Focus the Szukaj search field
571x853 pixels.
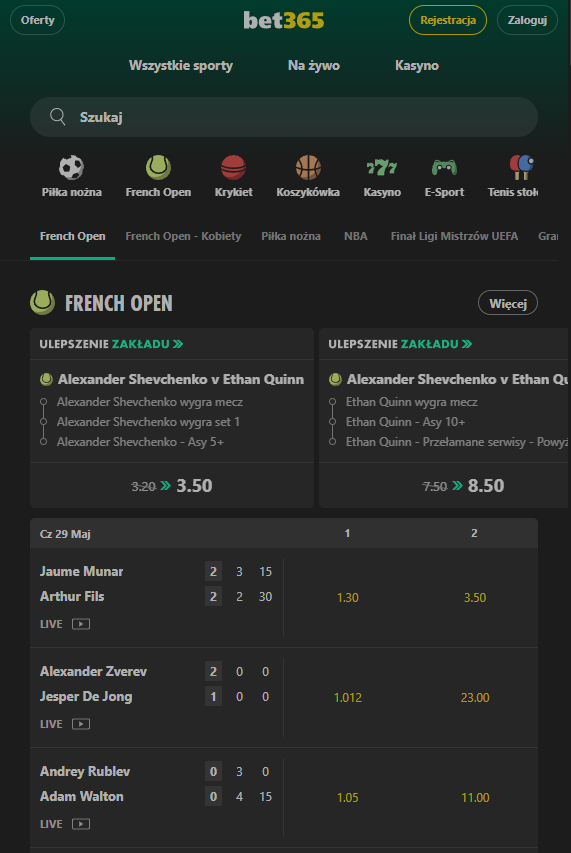284,117
